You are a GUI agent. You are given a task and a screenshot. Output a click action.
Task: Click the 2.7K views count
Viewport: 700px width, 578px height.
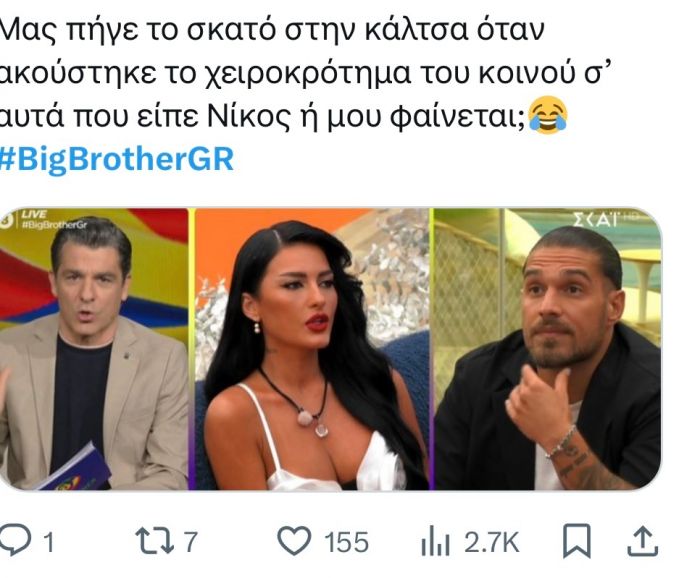pyautogui.click(x=492, y=542)
